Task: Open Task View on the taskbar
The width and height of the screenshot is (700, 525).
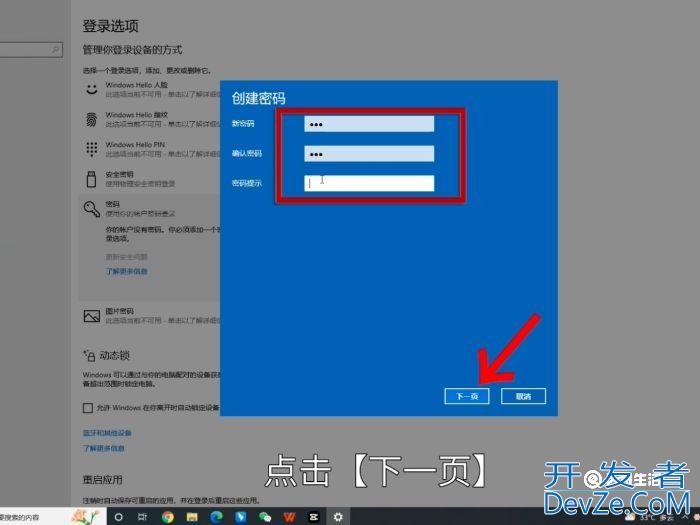Action: (x=142, y=517)
